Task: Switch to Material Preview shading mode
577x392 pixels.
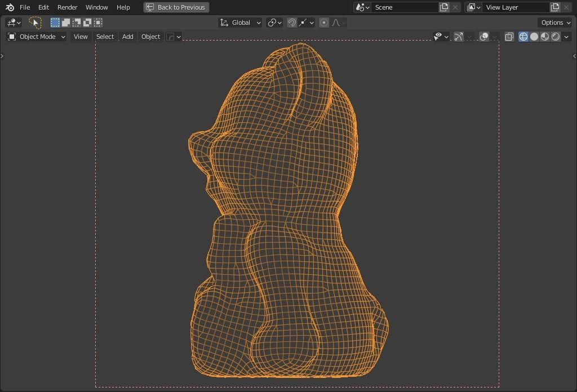Action: pos(545,37)
